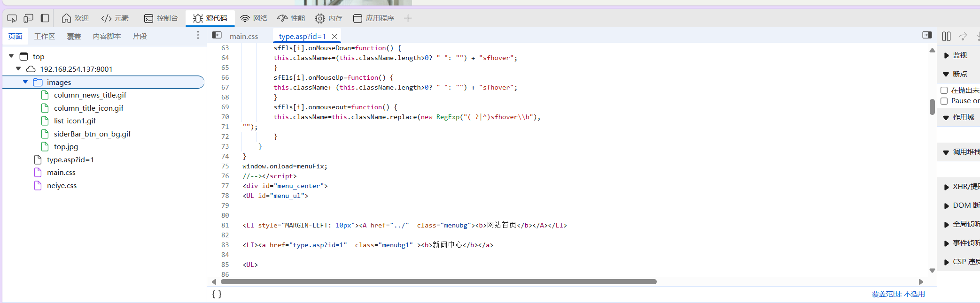980x303 pixels.
Task: Click the vertical code scrollbar thumb
Action: click(932, 107)
